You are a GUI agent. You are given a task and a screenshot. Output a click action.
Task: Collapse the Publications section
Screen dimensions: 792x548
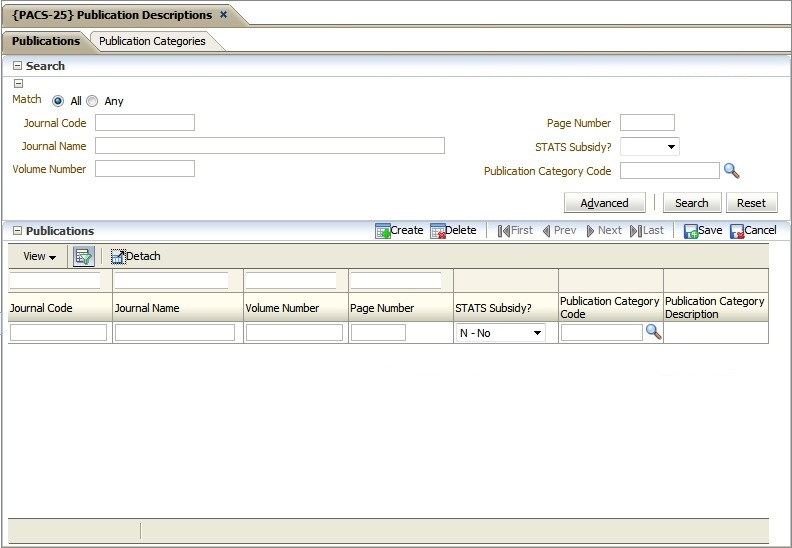(x=18, y=231)
